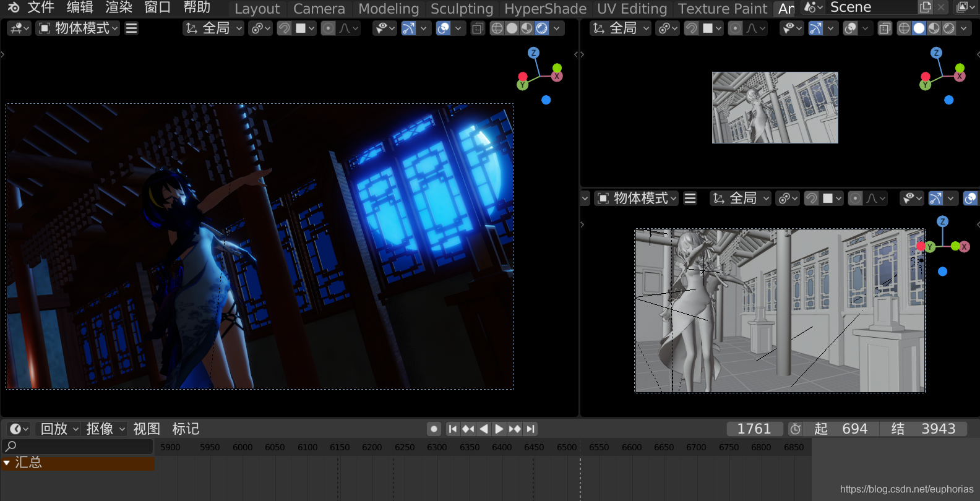This screenshot has height=501, width=980.
Task: Open the 渲染 (Render) menu
Action: 119,7
